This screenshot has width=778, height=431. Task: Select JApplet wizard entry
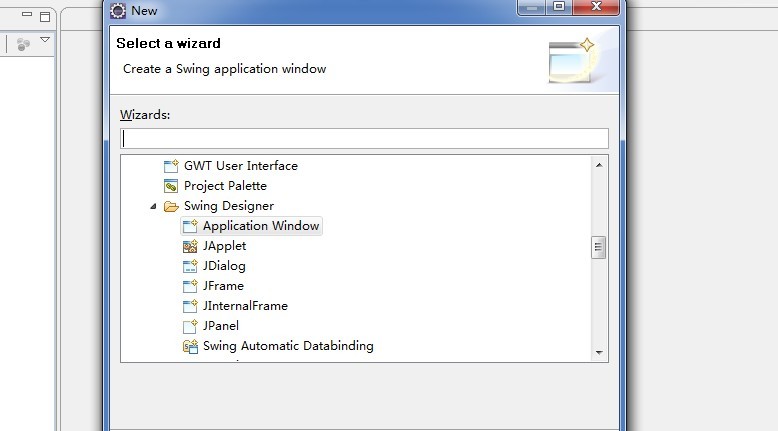pyautogui.click(x=224, y=246)
